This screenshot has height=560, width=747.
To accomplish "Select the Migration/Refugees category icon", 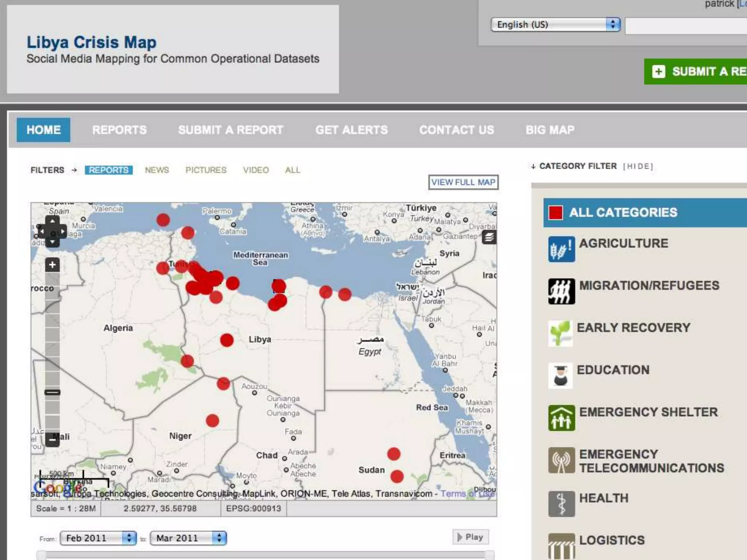I will (x=561, y=291).
